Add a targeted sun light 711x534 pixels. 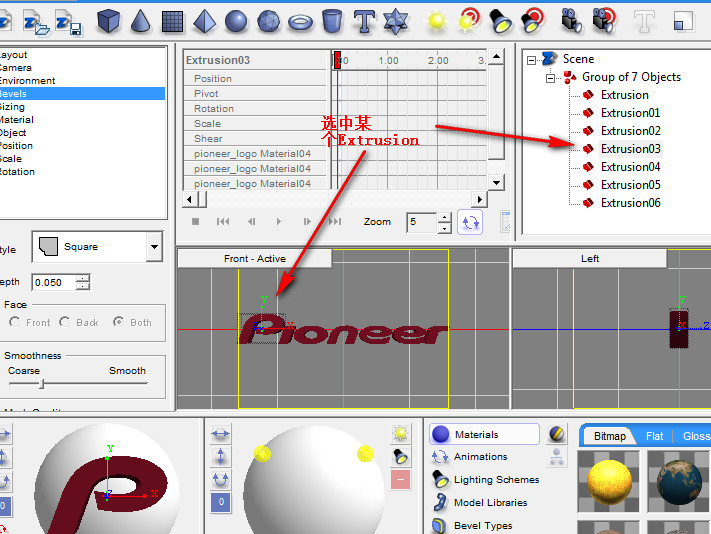[x=469, y=20]
